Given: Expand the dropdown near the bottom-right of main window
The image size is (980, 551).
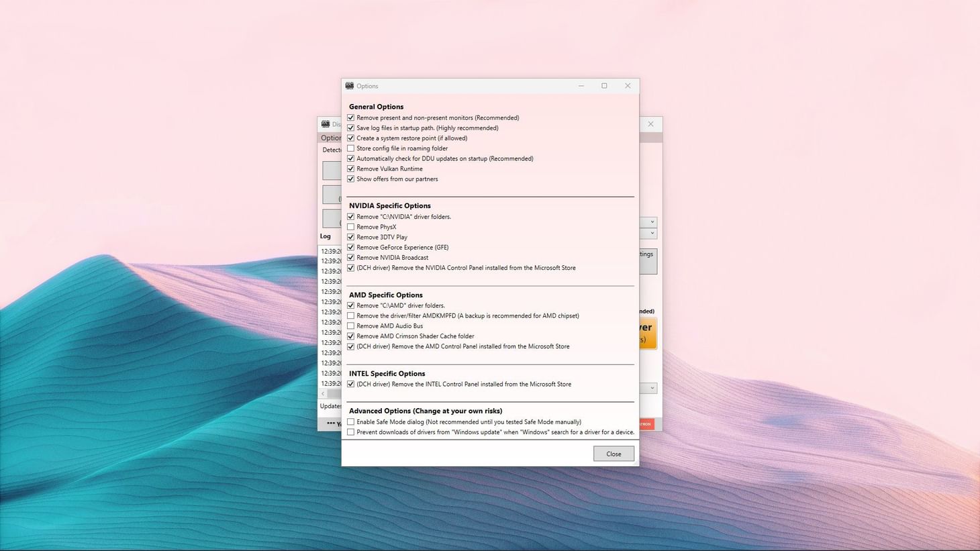Looking at the screenshot, I should point(650,387).
